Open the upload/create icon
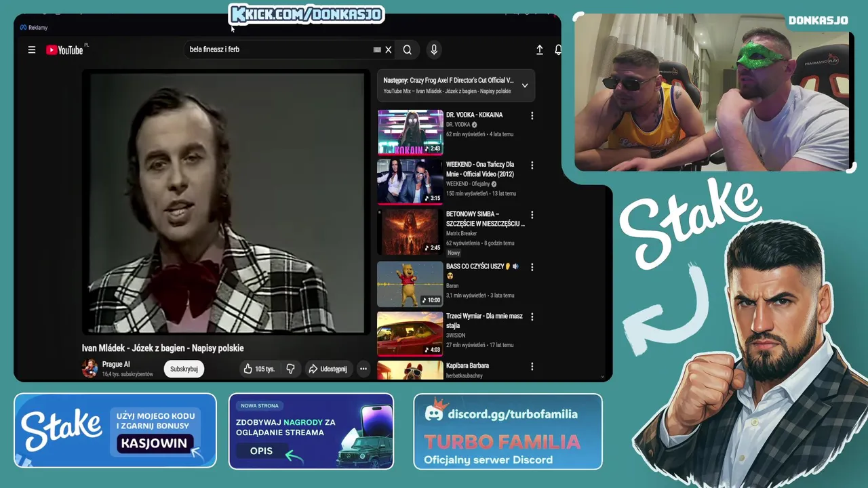 (540, 49)
